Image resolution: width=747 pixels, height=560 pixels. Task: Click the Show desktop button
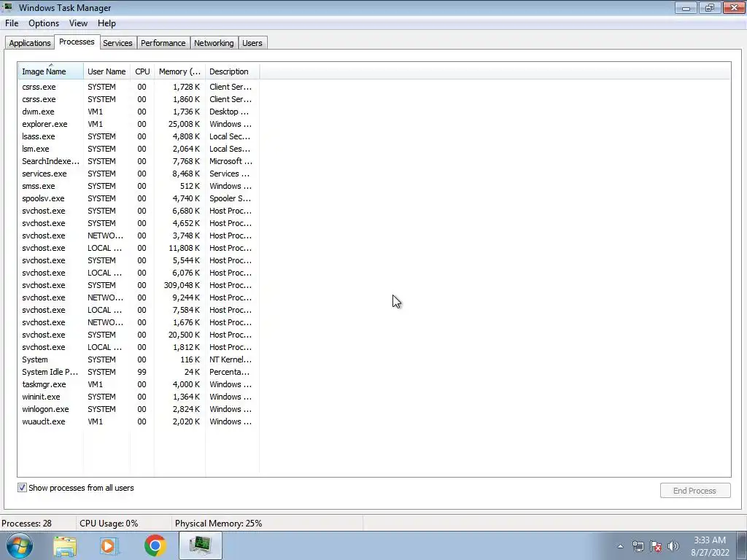pyautogui.click(x=742, y=545)
